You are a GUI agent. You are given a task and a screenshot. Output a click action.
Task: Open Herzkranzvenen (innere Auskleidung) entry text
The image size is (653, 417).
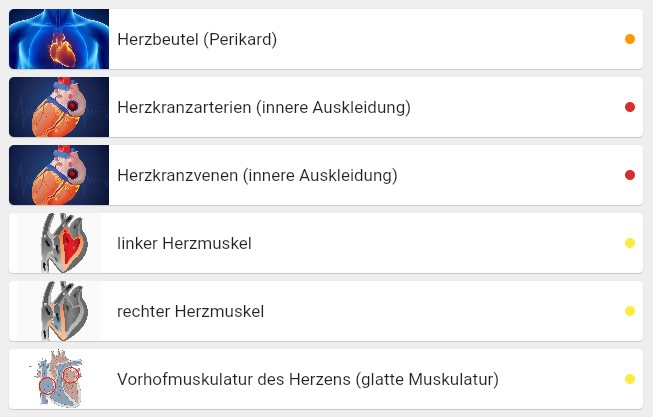[x=257, y=175]
